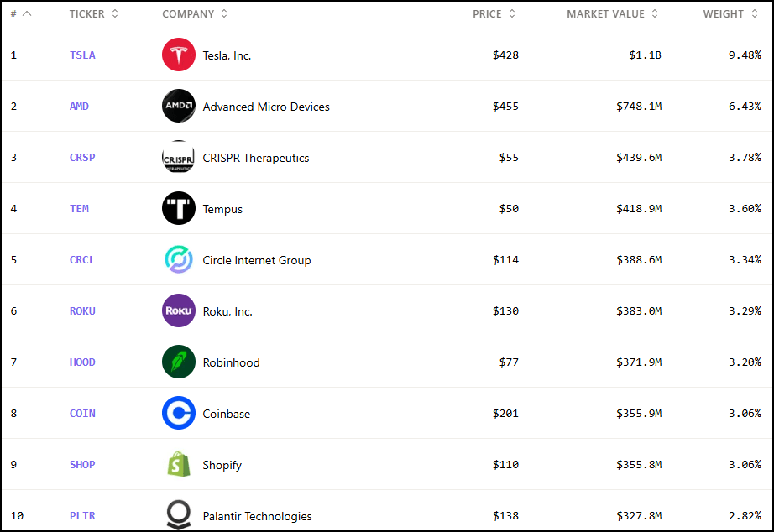774x532 pixels.
Task: Click the 9.48% weight value
Action: point(745,55)
